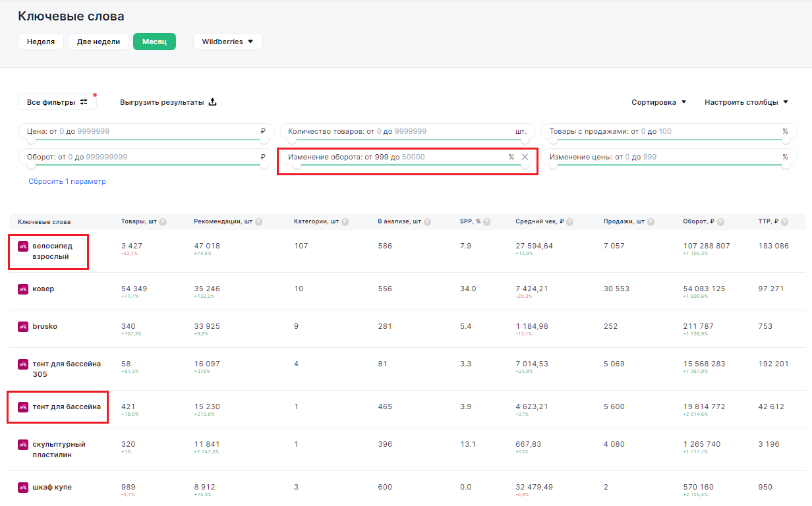812x506 pixels.
Task: Click the Цена range slider right handle
Action: point(264,140)
